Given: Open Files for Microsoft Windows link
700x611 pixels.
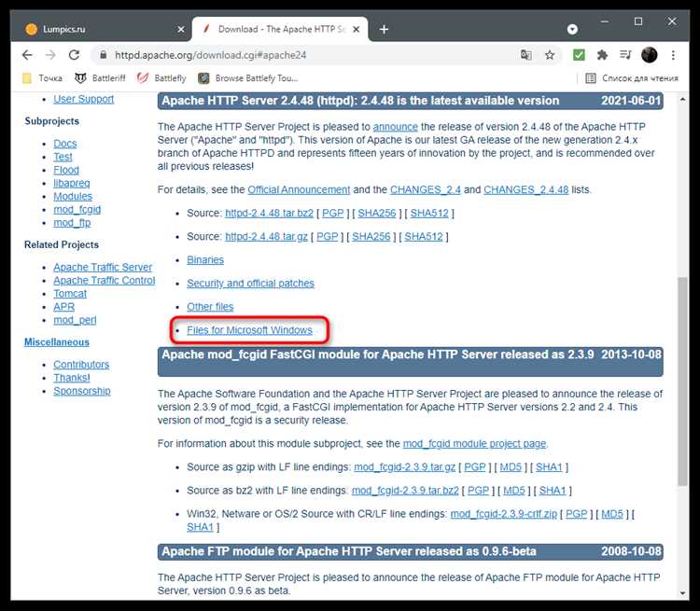Looking at the screenshot, I should 249,330.
